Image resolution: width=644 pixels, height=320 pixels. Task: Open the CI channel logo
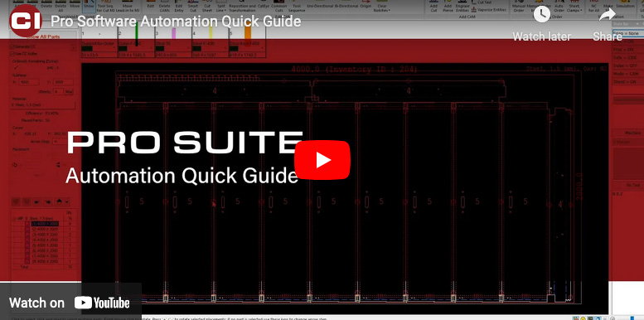(26, 21)
